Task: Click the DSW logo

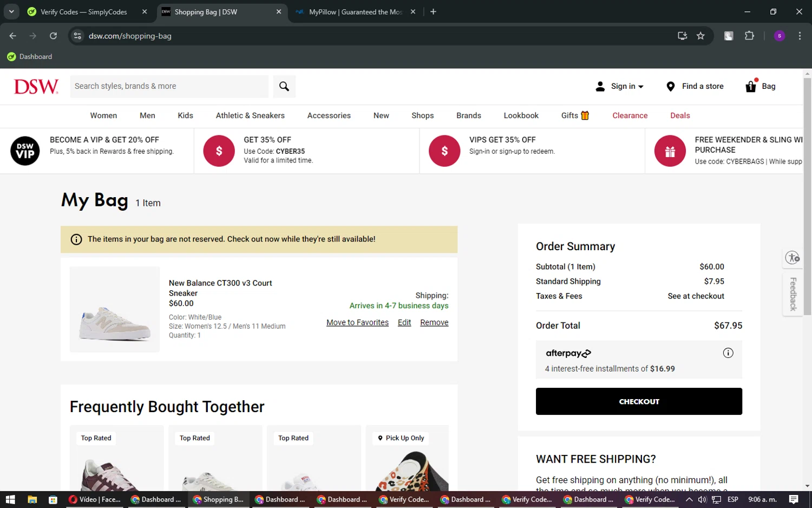Action: 36,87
